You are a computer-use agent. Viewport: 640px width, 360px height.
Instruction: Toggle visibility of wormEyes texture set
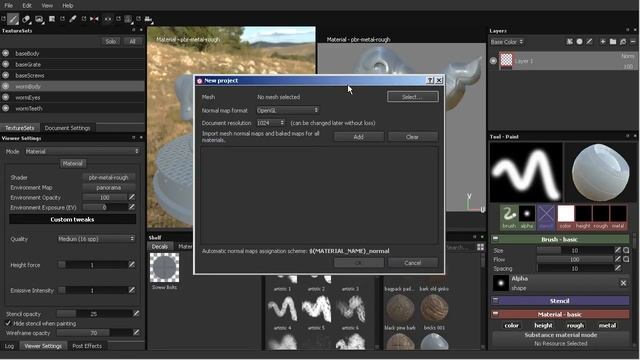(x=5, y=97)
